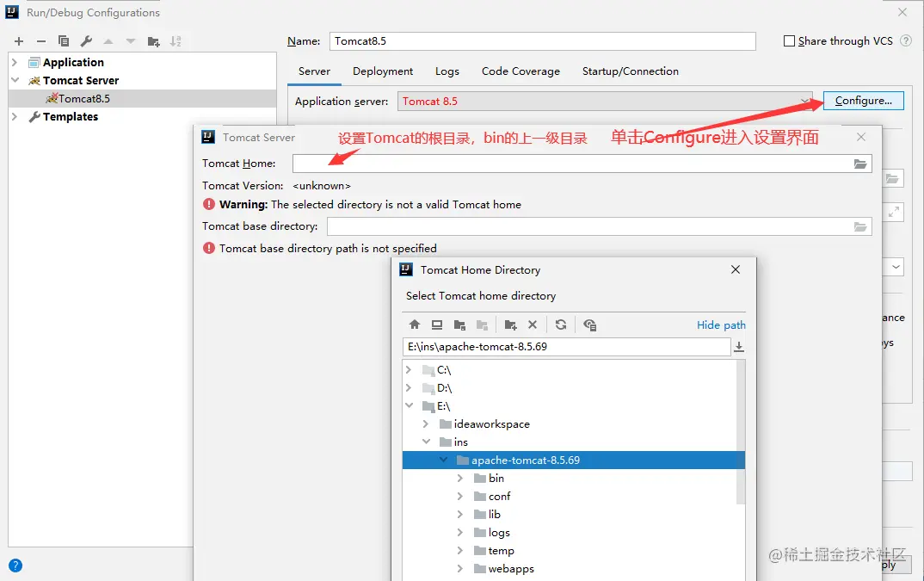This screenshot has height=581, width=924.
Task: Open edit defaults wrench icon
Action: [86, 41]
